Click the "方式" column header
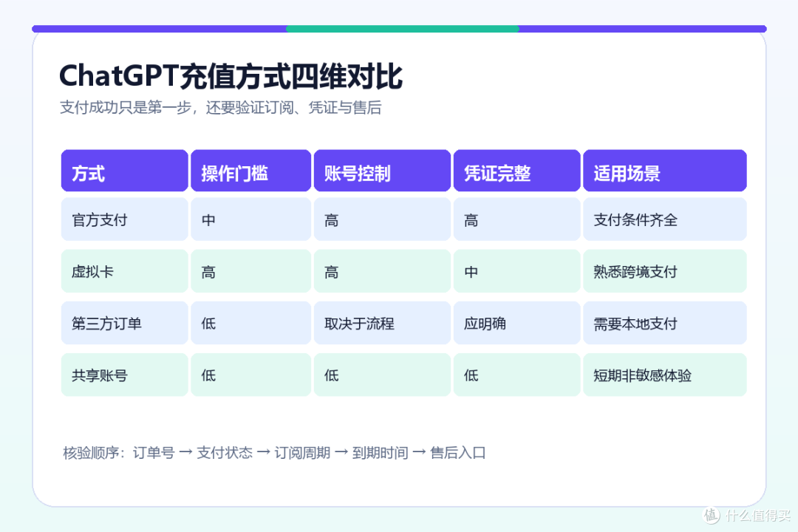 (125, 171)
